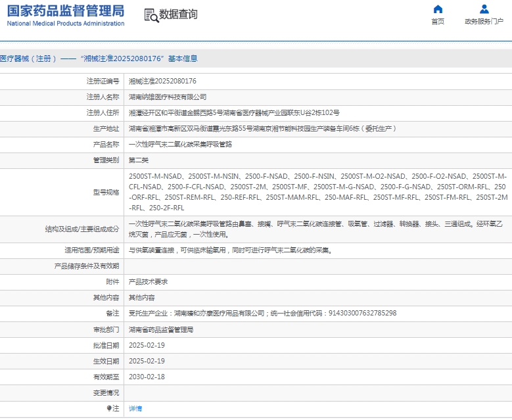Click the 注册人住所 label
Image resolution: width=512 pixels, height=420 pixels.
click(103, 112)
